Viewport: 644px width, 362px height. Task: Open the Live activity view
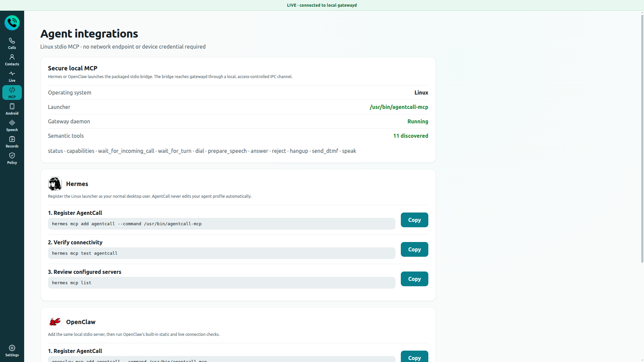pos(12,76)
